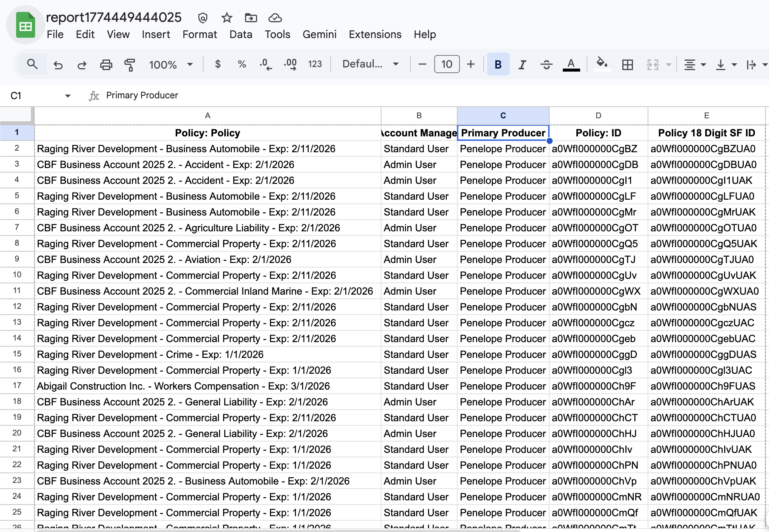Click the select all corner box
Screen dimensions: 769x532
16,115
